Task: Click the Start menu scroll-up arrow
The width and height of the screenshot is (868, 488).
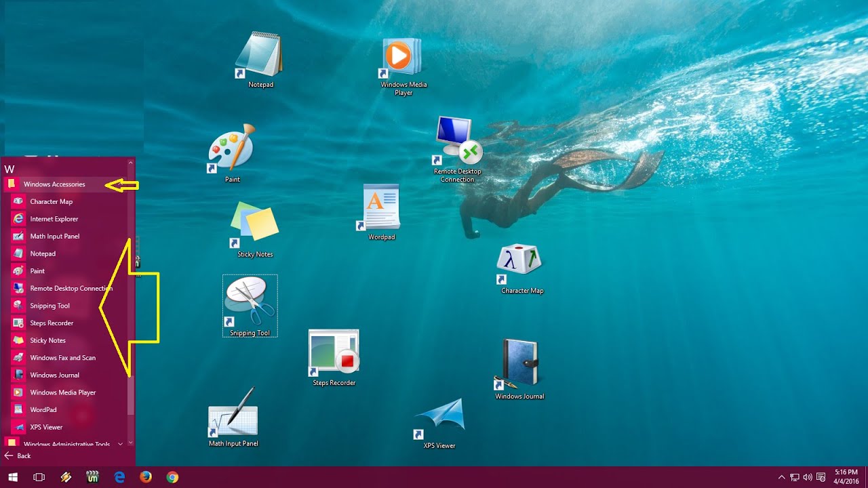Action: (131, 163)
